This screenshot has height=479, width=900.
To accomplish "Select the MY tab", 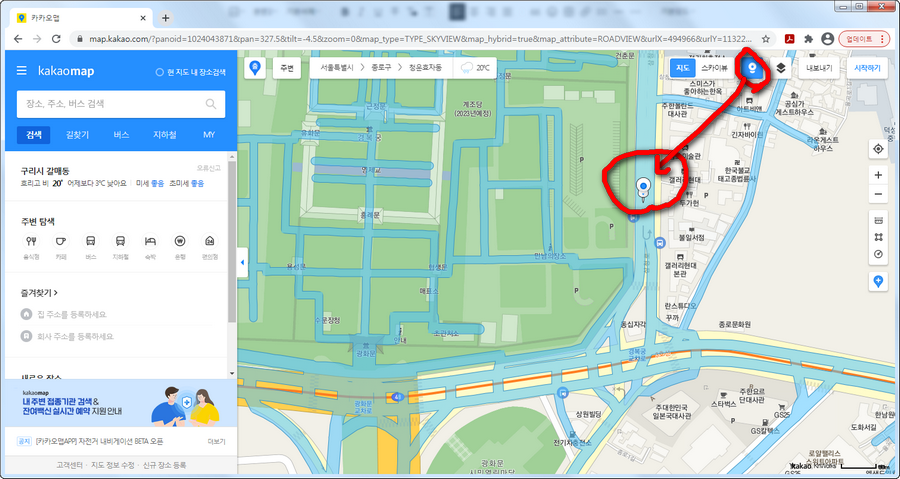I will pyautogui.click(x=209, y=135).
